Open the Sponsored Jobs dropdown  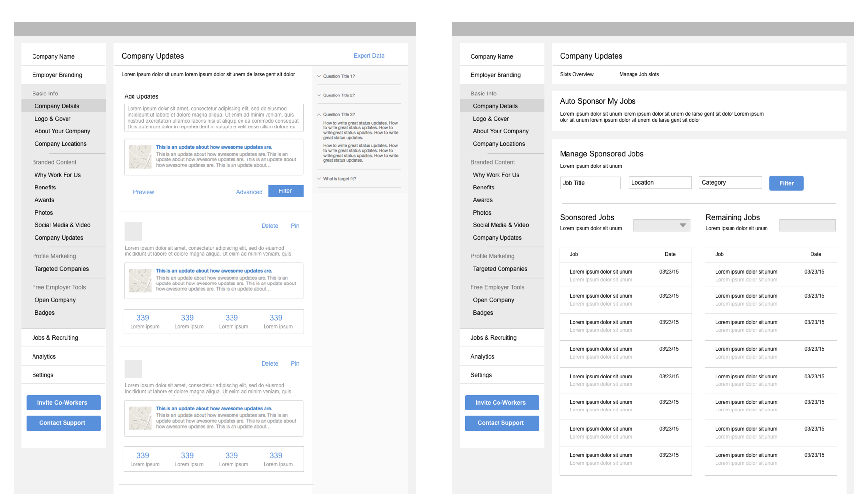click(662, 225)
